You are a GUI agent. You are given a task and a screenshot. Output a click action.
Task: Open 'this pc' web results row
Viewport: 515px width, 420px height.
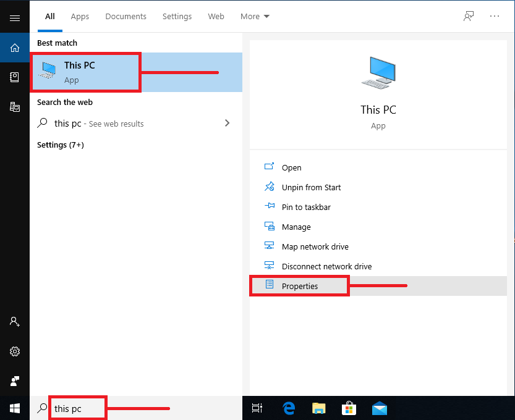[136, 124]
